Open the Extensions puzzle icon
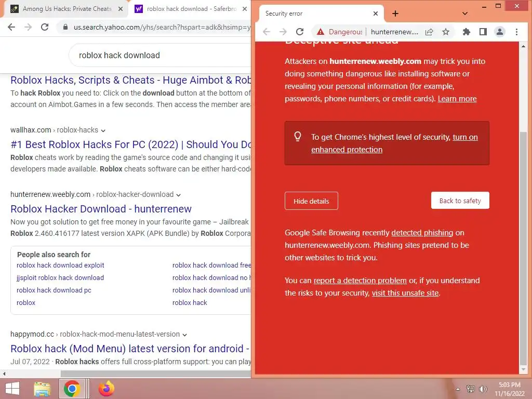This screenshot has height=399, width=532. (467, 32)
